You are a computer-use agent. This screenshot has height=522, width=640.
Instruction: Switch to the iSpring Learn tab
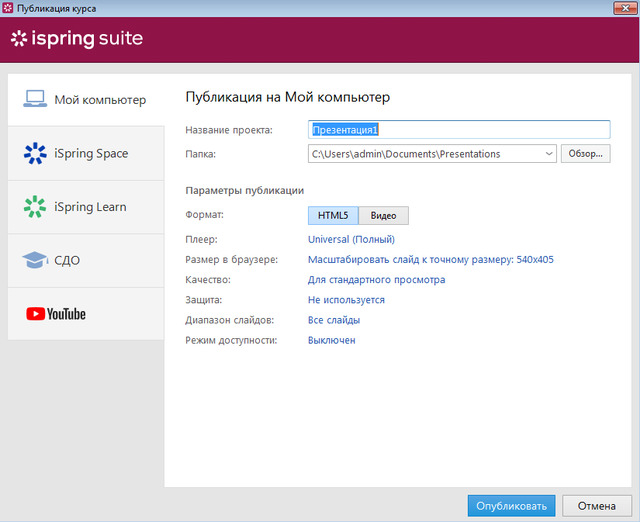coord(89,207)
